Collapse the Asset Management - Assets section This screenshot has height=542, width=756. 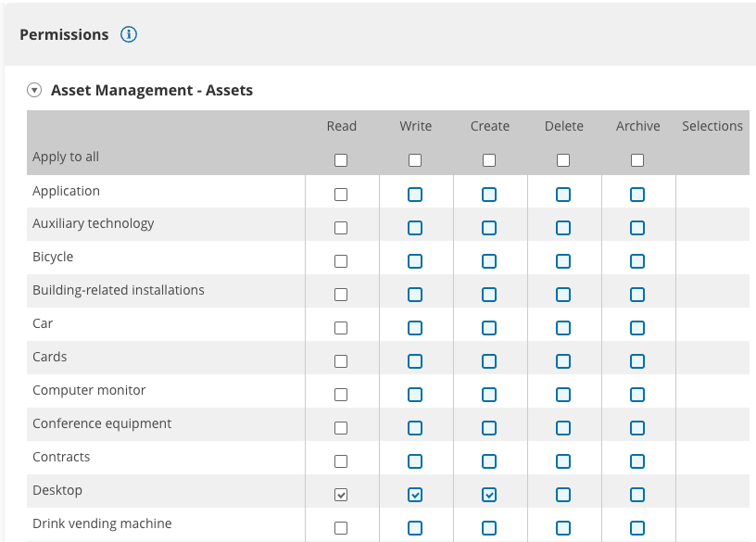pyautogui.click(x=34, y=91)
